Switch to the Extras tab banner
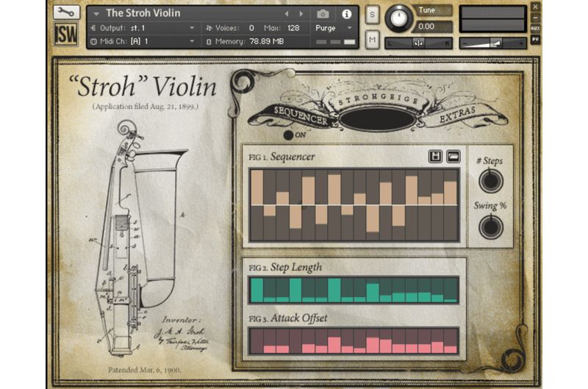 [x=458, y=115]
